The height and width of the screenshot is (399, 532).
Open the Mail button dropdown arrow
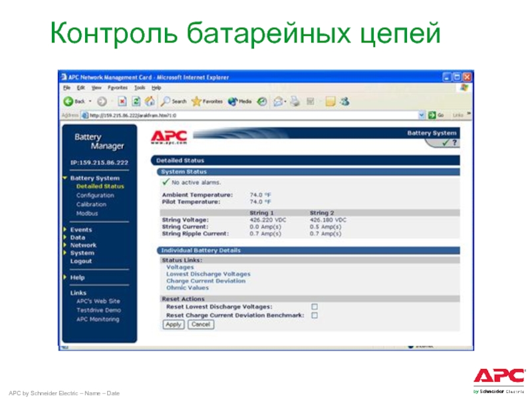(x=285, y=101)
